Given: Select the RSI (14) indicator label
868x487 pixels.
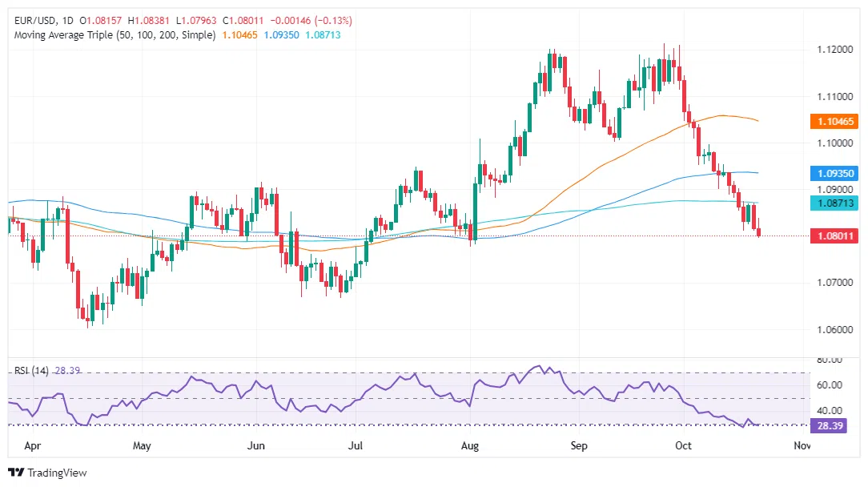Looking at the screenshot, I should pos(33,371).
